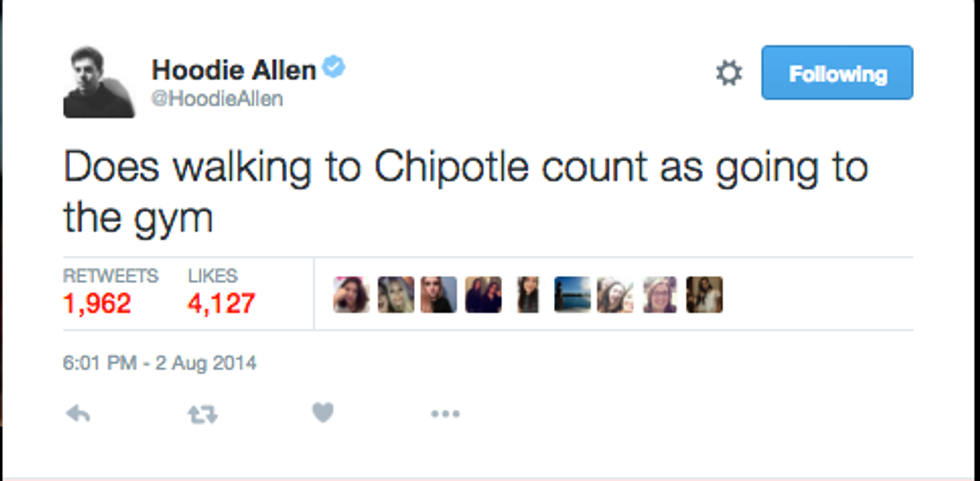The width and height of the screenshot is (980, 481).
Task: Click the reply arrow icon
Action: 78,413
